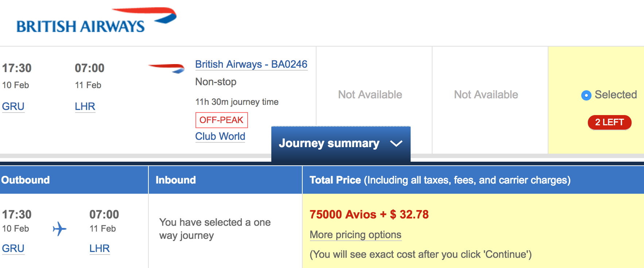Click the Outbound column header
644x268 pixels.
click(x=26, y=180)
